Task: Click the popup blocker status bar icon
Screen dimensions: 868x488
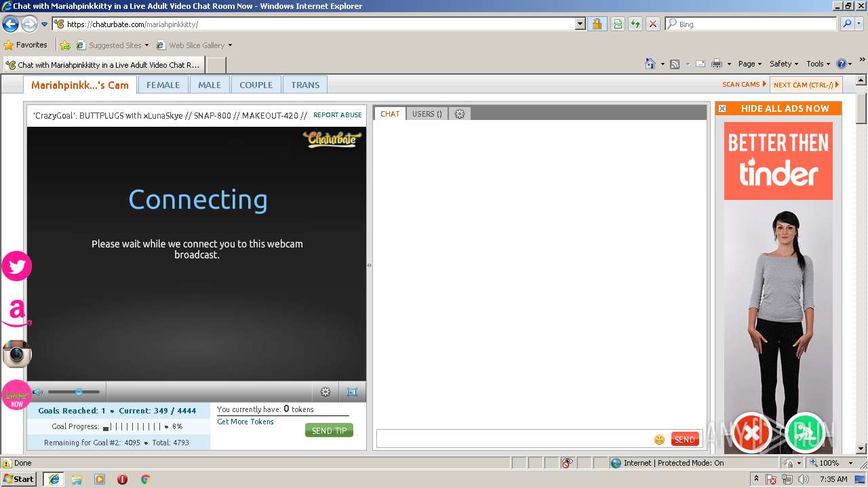Action: [567, 463]
